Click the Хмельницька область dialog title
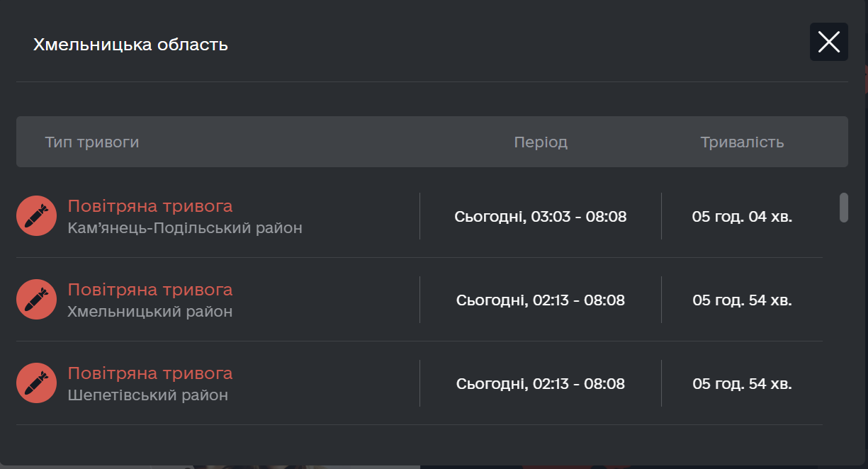Viewport: 868px width, 469px height. coord(130,45)
